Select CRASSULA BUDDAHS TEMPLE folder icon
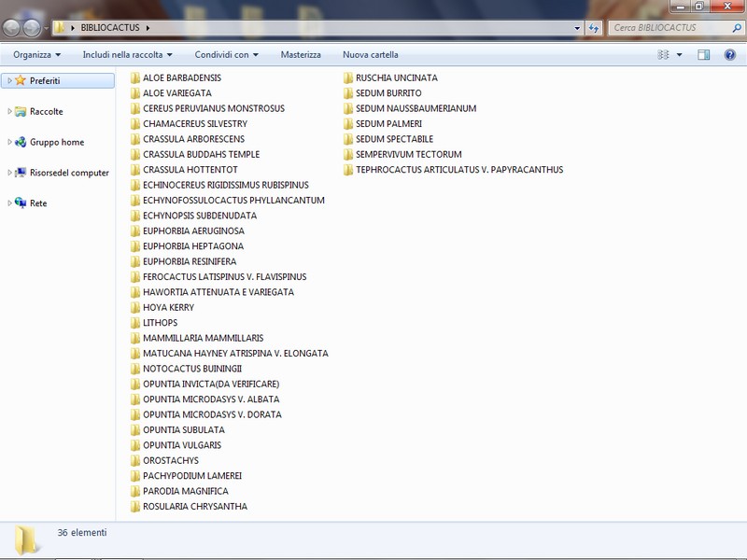The image size is (747, 560). (135, 154)
